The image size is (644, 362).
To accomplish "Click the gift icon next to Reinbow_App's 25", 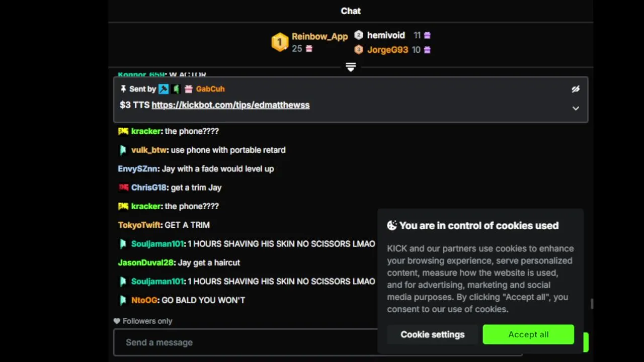I will (x=309, y=49).
